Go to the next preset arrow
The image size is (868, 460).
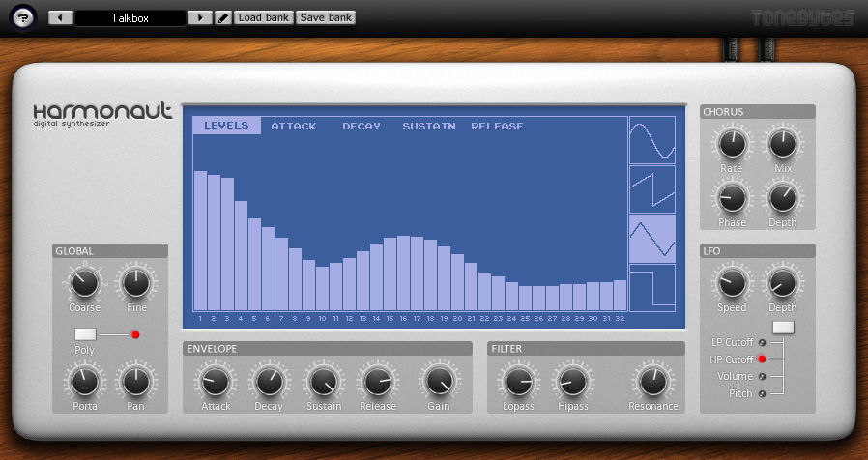pyautogui.click(x=200, y=17)
